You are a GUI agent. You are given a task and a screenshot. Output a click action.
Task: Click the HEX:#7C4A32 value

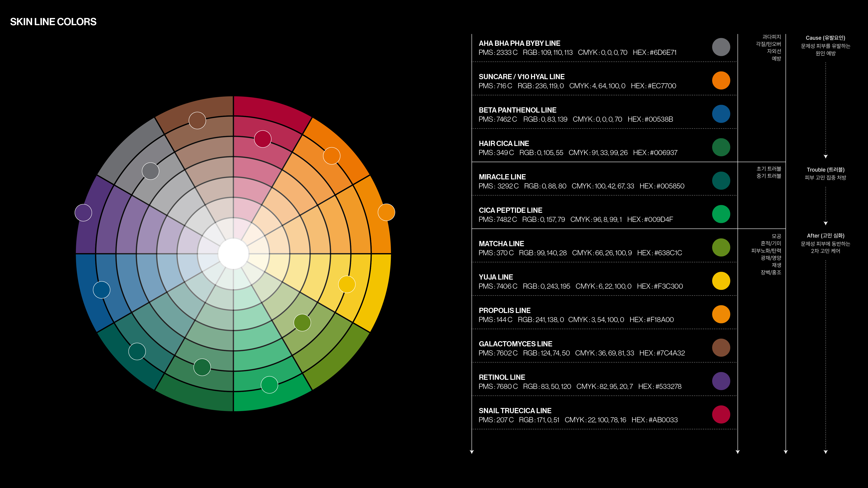[662, 353]
